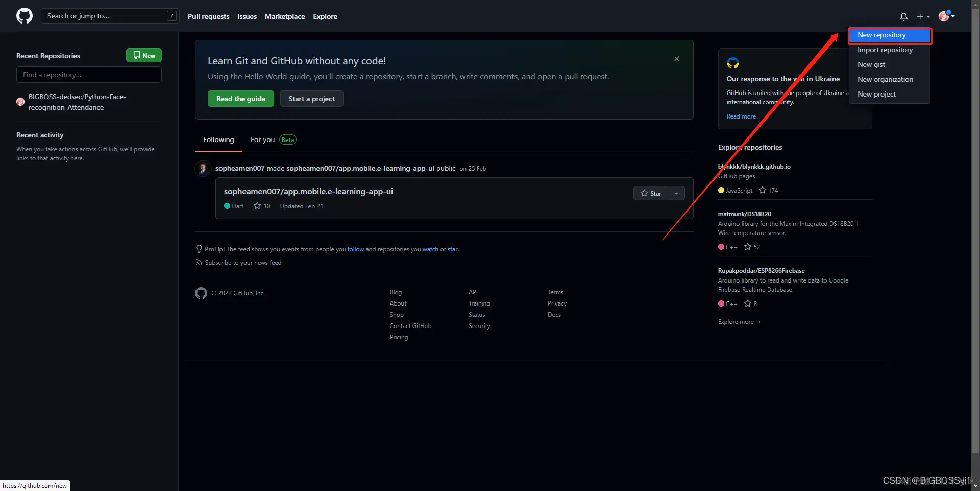The height and width of the screenshot is (491, 980).
Task: Click the star icon showing 8
Action: [x=748, y=303]
